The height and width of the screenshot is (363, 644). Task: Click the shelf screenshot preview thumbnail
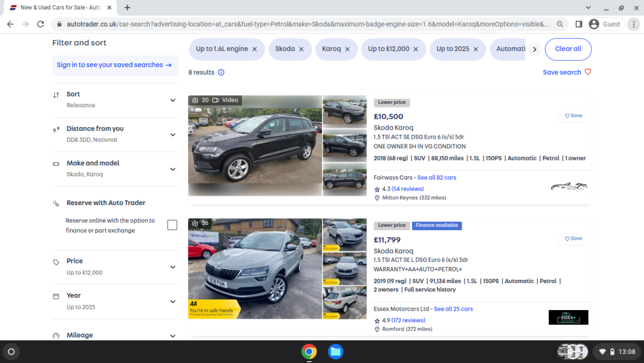(x=573, y=351)
